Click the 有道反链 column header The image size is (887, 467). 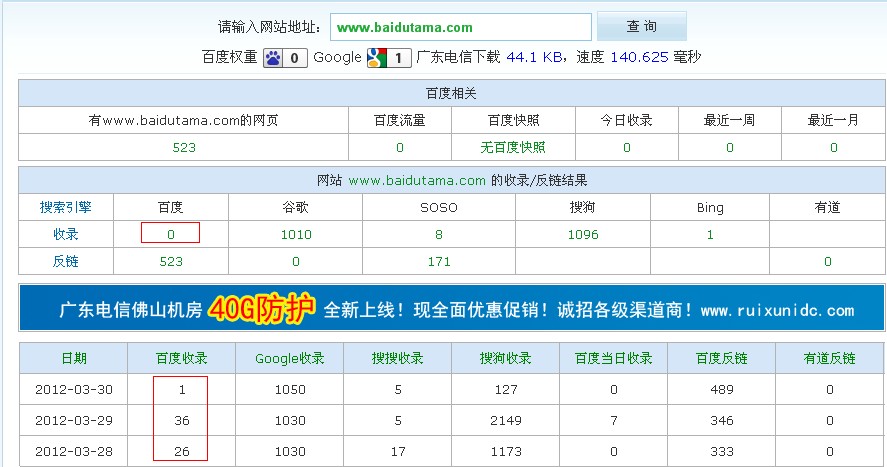pos(830,358)
